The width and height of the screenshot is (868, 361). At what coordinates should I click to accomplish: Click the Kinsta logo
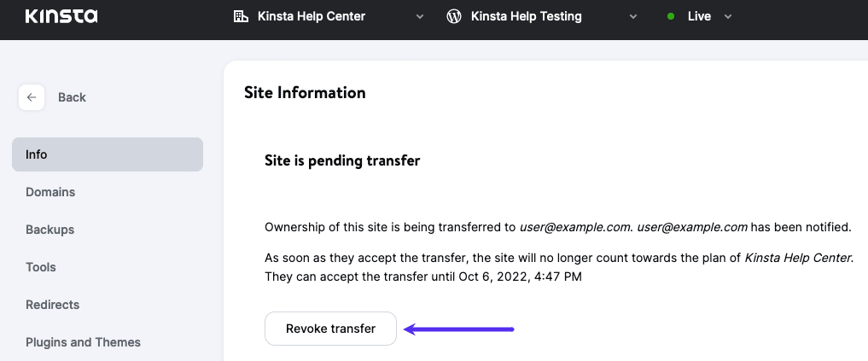click(x=61, y=16)
